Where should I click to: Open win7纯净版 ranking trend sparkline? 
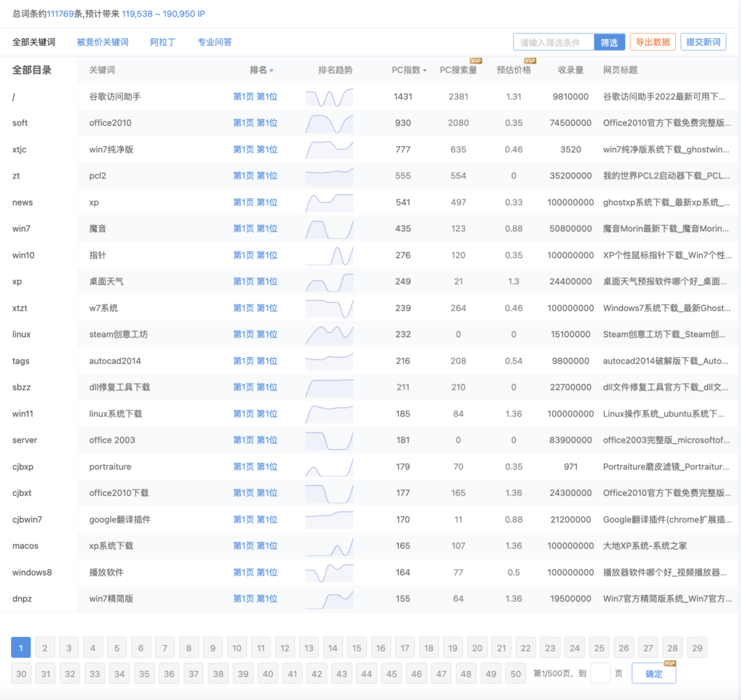(329, 150)
